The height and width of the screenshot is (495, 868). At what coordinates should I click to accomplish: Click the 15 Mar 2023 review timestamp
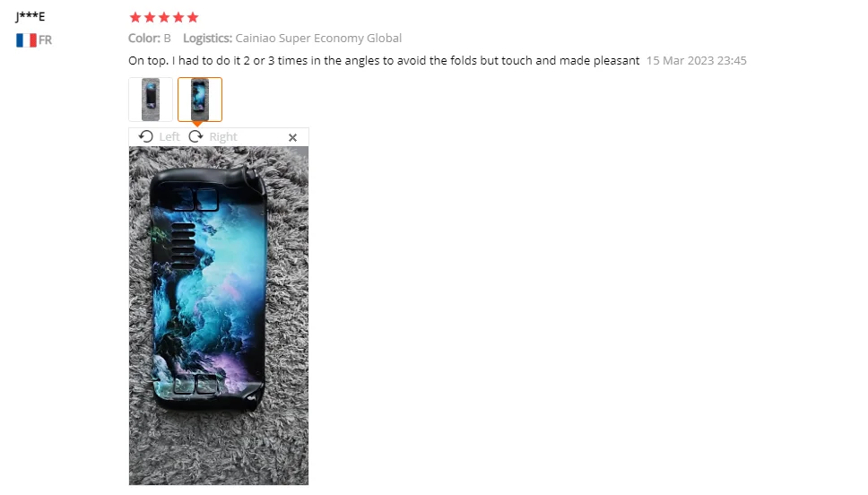pos(697,60)
